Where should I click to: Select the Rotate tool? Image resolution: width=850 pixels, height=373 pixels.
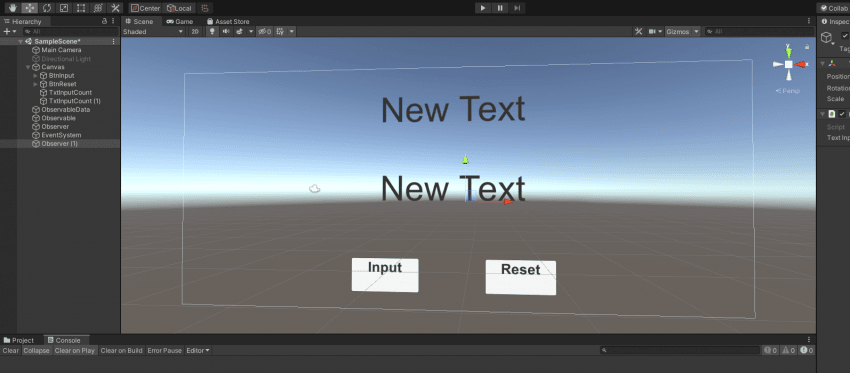tap(47, 8)
